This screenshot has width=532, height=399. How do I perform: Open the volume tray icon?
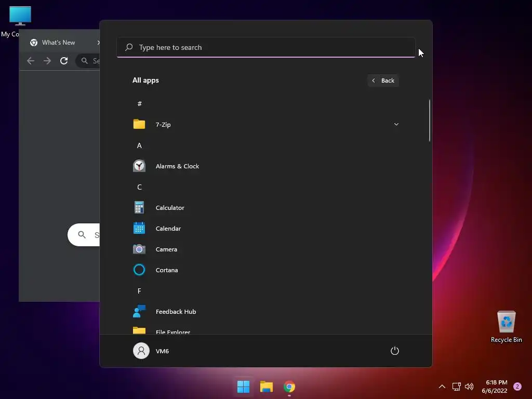tap(469, 387)
